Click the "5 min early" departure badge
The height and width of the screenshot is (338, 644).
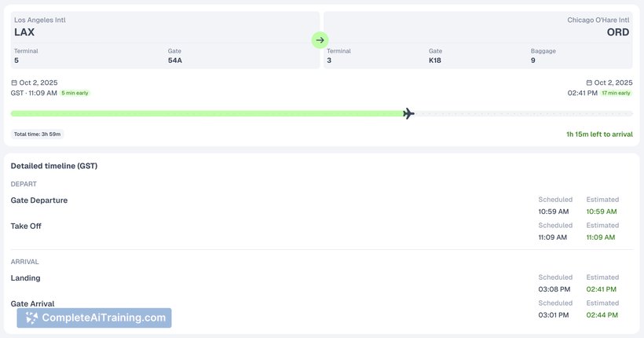[75, 93]
